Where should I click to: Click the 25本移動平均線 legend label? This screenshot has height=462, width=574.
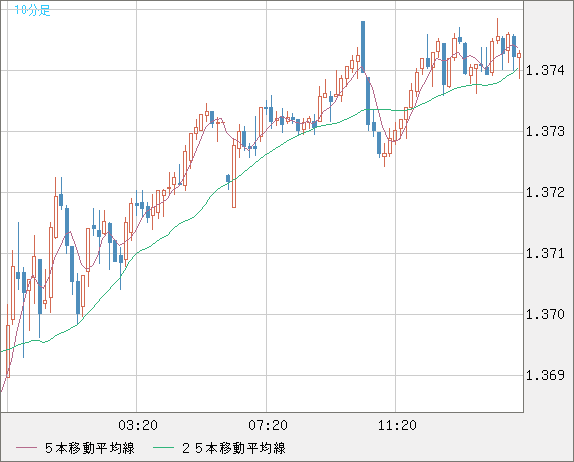click(x=234, y=448)
